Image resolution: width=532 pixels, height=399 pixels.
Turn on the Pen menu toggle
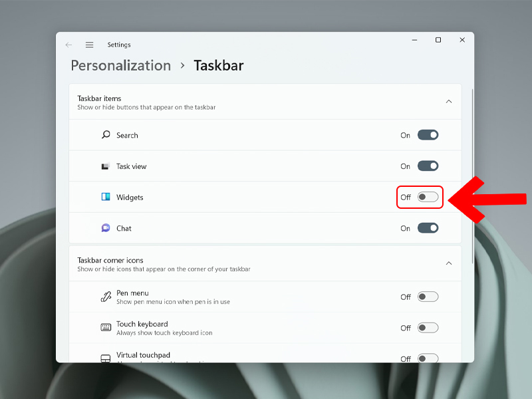point(428,297)
